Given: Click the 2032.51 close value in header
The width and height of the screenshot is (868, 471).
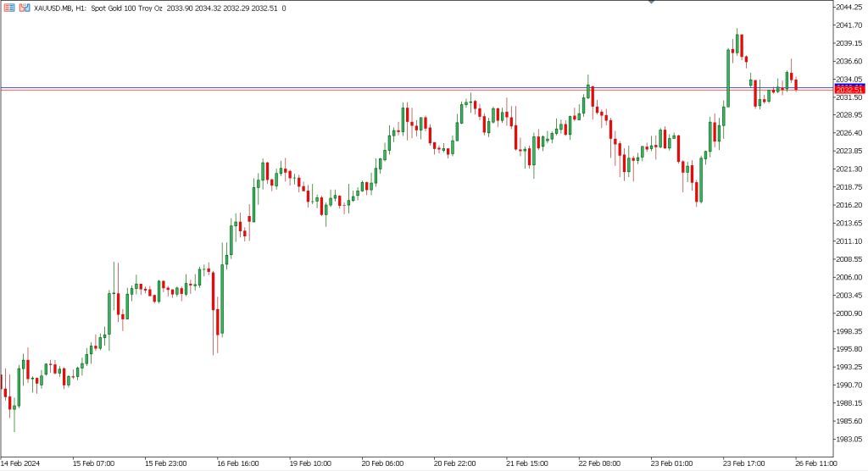Looking at the screenshot, I should (x=264, y=8).
